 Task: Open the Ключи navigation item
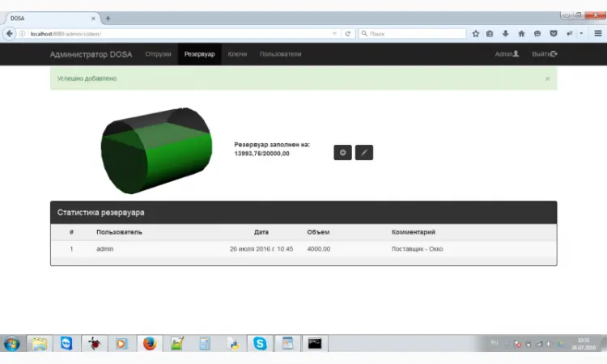(237, 54)
